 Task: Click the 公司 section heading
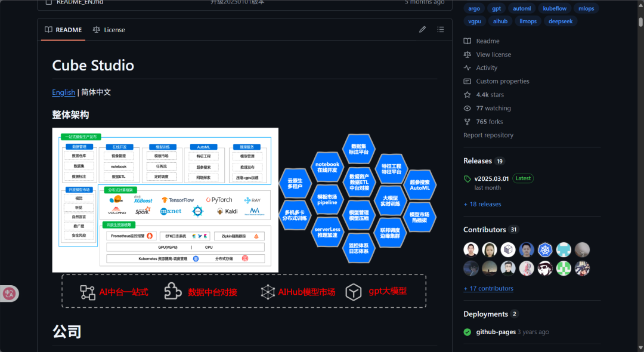click(x=67, y=332)
